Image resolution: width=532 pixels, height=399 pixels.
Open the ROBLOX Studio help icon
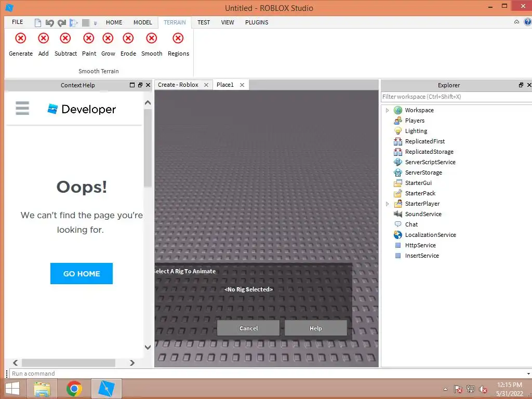[528, 22]
